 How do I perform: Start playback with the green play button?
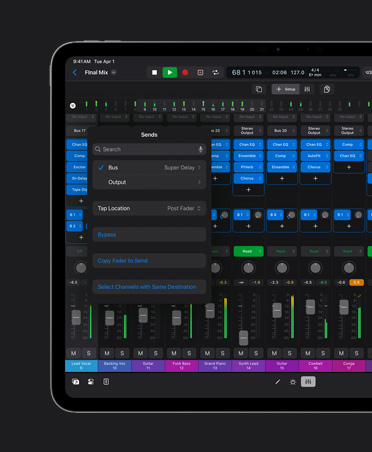click(x=170, y=72)
